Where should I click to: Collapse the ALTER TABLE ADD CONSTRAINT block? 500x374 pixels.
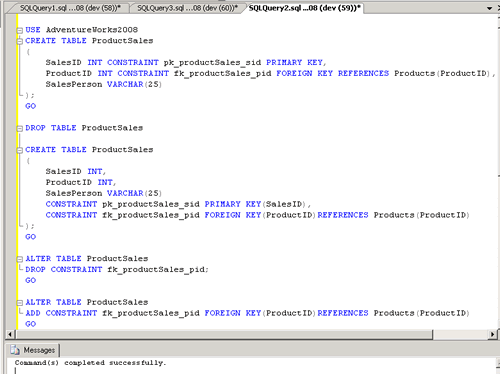tap(20, 303)
